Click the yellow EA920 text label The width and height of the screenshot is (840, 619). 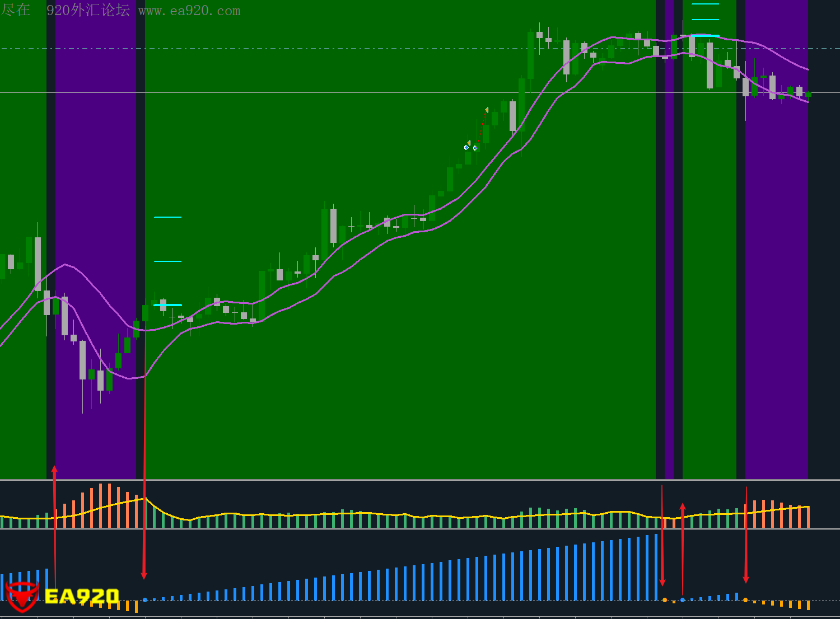tap(82, 597)
